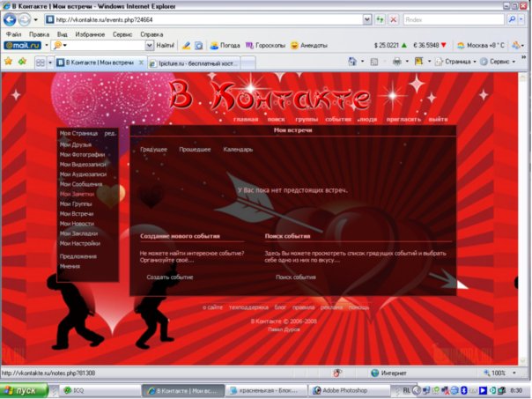Viewport: 532px width, 399px height.
Task: Click the browser Forward arrow button
Action: pyautogui.click(x=25, y=19)
